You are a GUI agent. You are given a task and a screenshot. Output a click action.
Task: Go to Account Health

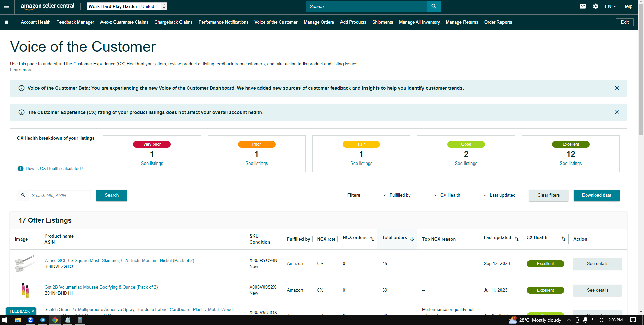(36, 22)
